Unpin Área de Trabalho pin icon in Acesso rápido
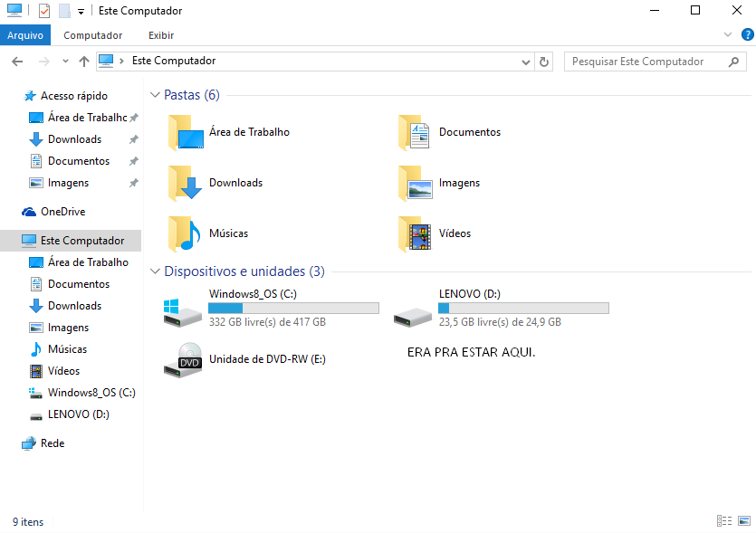 tap(134, 117)
